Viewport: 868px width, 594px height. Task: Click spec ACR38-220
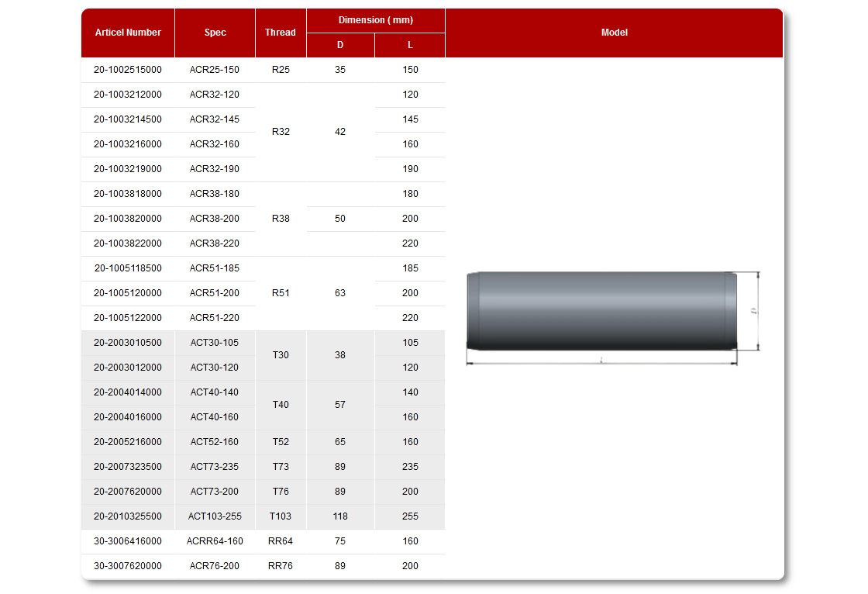pos(215,243)
